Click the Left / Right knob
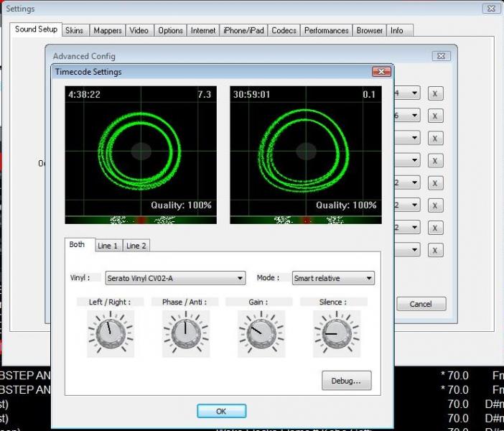The image size is (504, 431). [110, 334]
